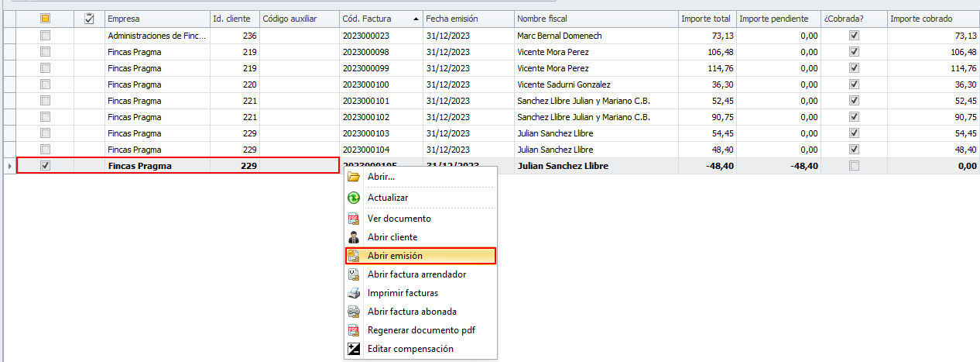The height and width of the screenshot is (362, 980).
Task: Sort by Nombre fiscal column header
Action: 596,19
